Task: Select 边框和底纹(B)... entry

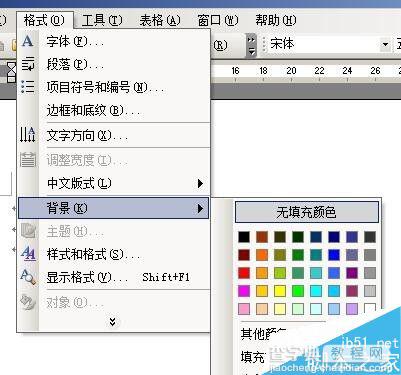Action: click(x=113, y=110)
